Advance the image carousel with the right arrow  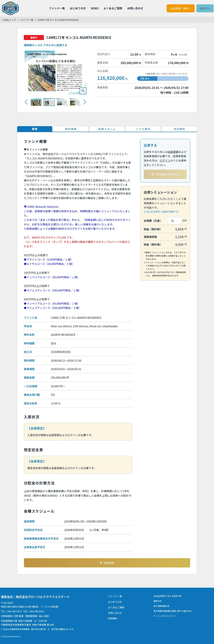pos(84,102)
